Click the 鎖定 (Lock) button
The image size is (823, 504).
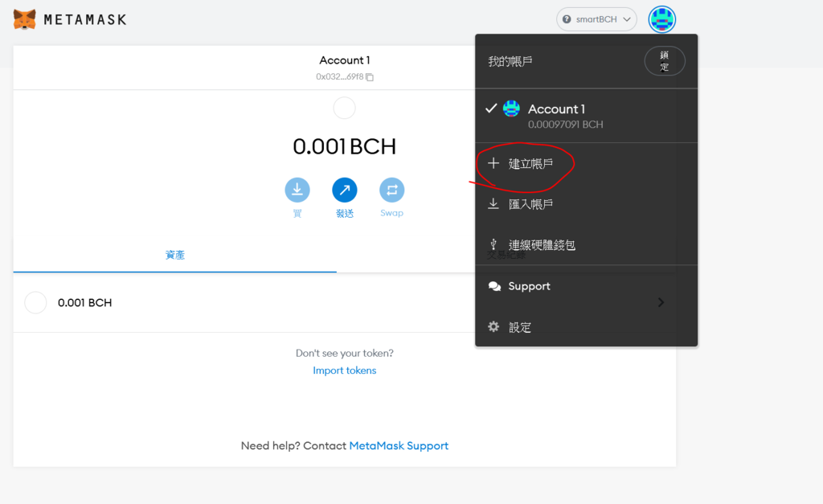click(x=665, y=61)
